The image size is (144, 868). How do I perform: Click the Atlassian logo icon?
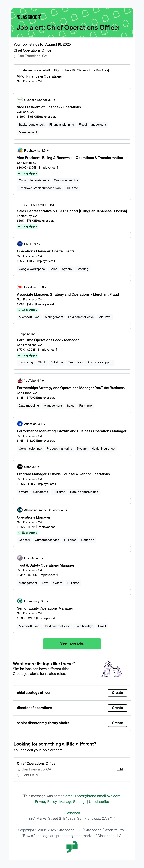click(x=20, y=424)
